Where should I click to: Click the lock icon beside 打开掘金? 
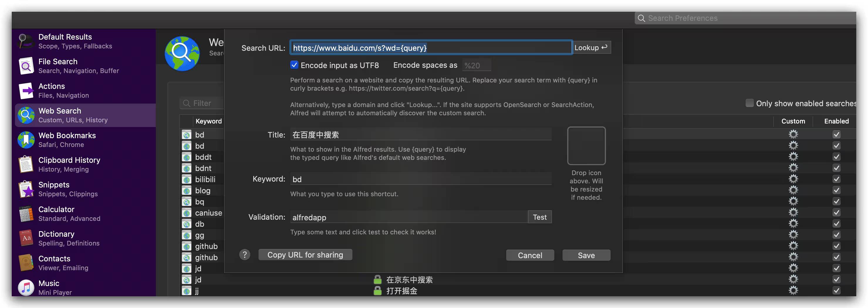tap(377, 290)
